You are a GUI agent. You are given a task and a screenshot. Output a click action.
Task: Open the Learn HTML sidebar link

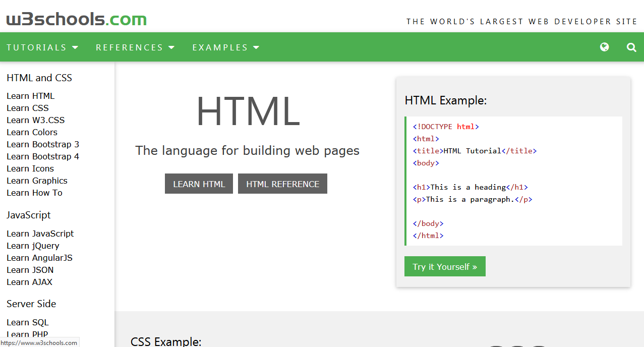click(x=30, y=96)
